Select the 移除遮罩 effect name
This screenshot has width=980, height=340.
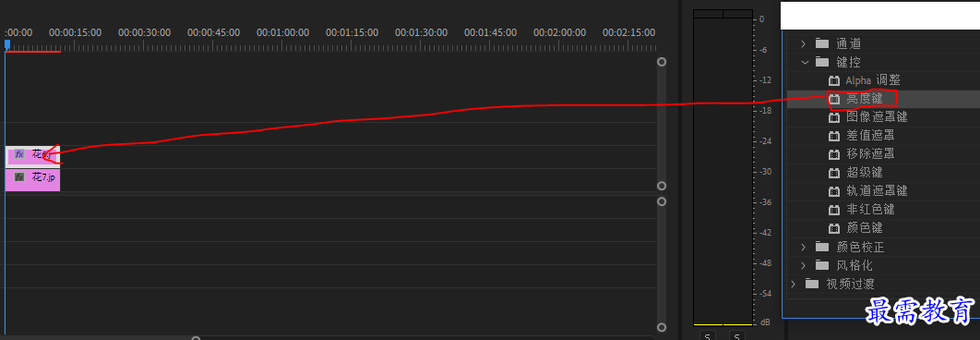pyautogui.click(x=870, y=154)
